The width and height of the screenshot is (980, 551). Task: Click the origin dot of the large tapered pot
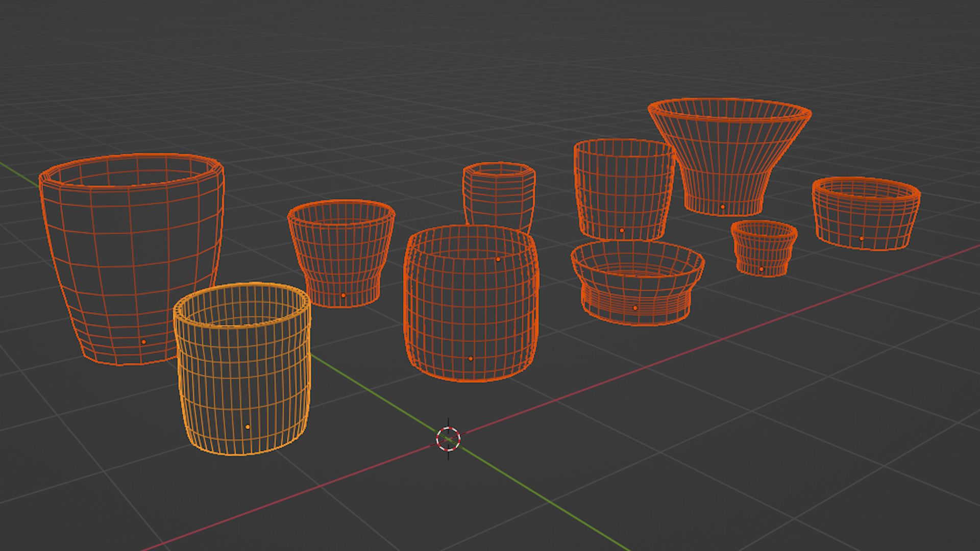click(144, 342)
